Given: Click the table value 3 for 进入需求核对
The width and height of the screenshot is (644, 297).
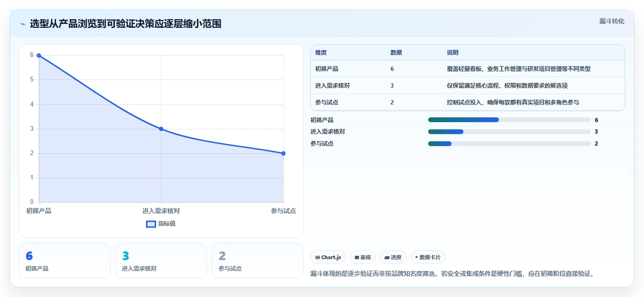Looking at the screenshot, I should (x=392, y=86).
